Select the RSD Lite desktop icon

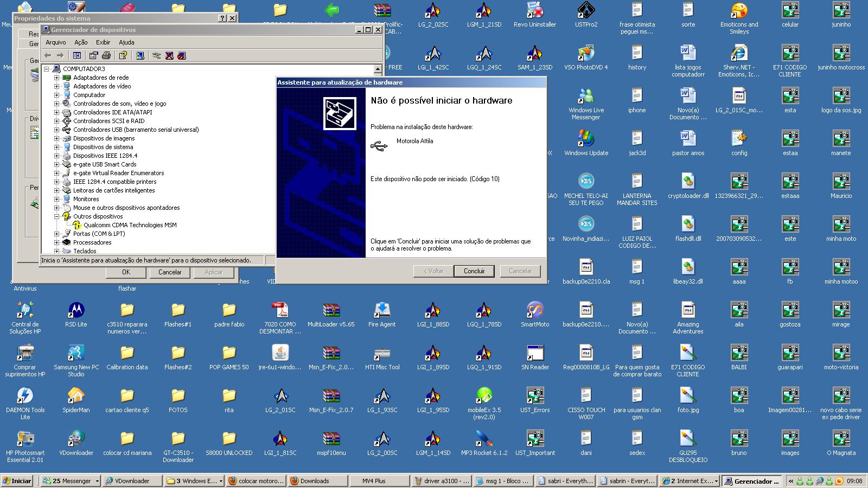[x=76, y=314]
